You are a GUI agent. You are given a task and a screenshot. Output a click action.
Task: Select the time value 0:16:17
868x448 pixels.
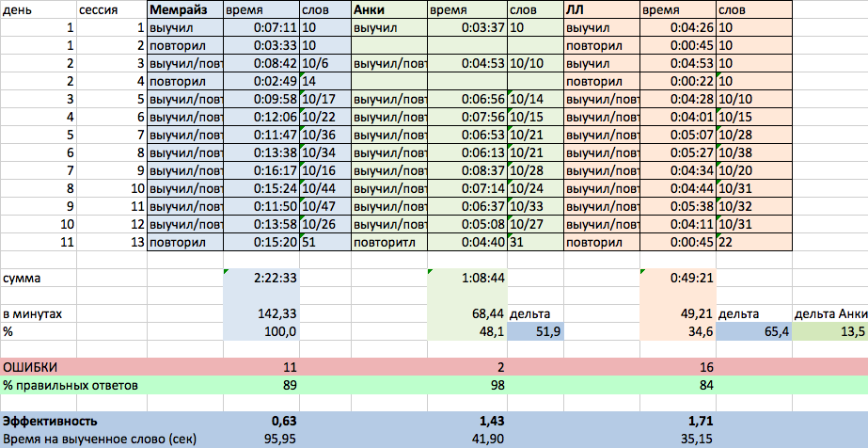click(261, 170)
